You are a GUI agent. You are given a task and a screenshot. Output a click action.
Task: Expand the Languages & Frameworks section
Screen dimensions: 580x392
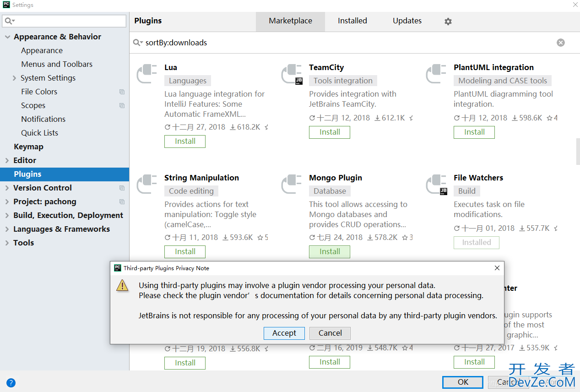(x=7, y=229)
